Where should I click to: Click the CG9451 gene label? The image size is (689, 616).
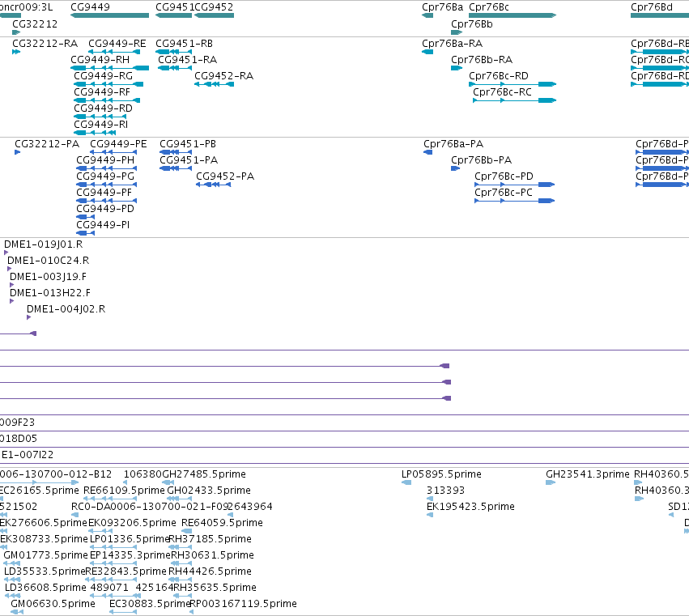pos(175,7)
